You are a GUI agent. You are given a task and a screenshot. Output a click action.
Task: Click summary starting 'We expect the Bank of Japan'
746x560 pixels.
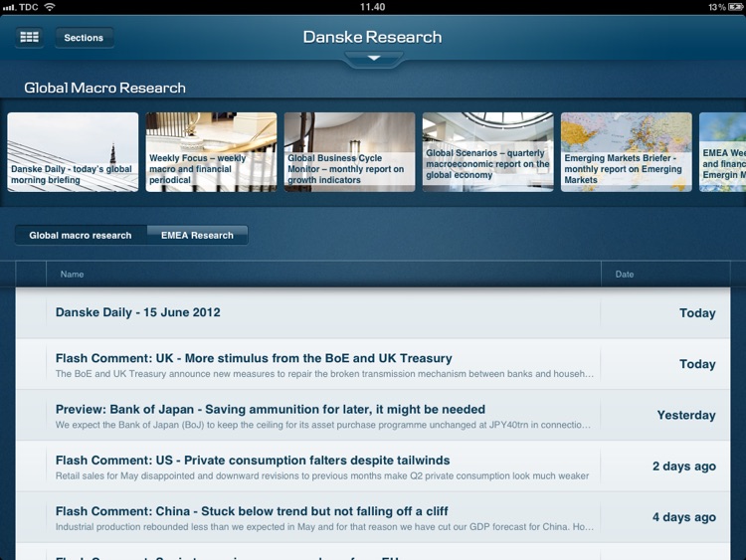(323, 425)
